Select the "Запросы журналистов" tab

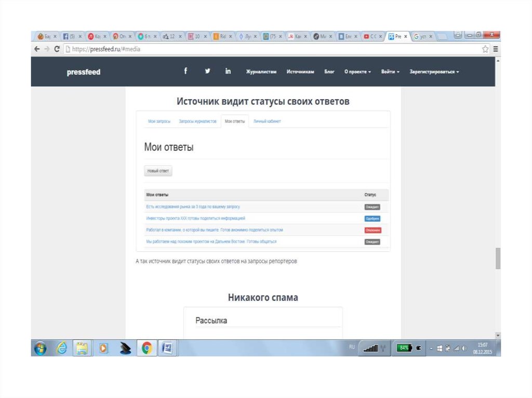click(197, 121)
